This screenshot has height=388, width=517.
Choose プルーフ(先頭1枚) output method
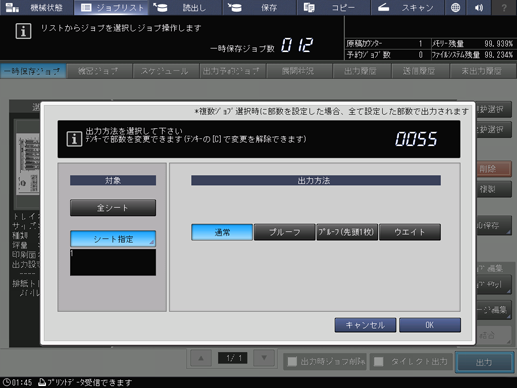(347, 232)
